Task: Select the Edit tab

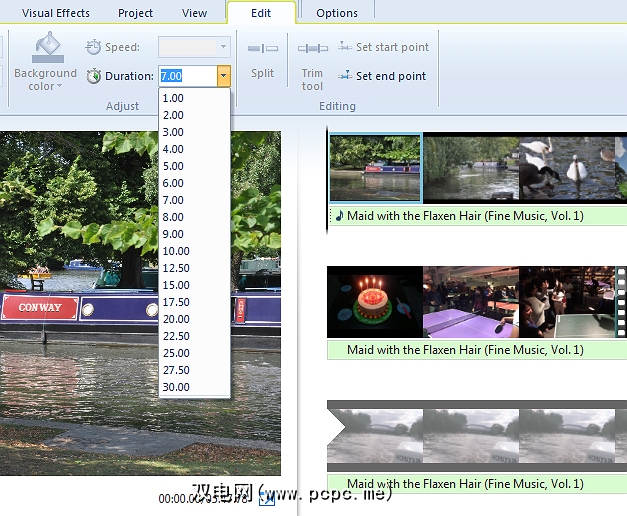Action: click(261, 13)
